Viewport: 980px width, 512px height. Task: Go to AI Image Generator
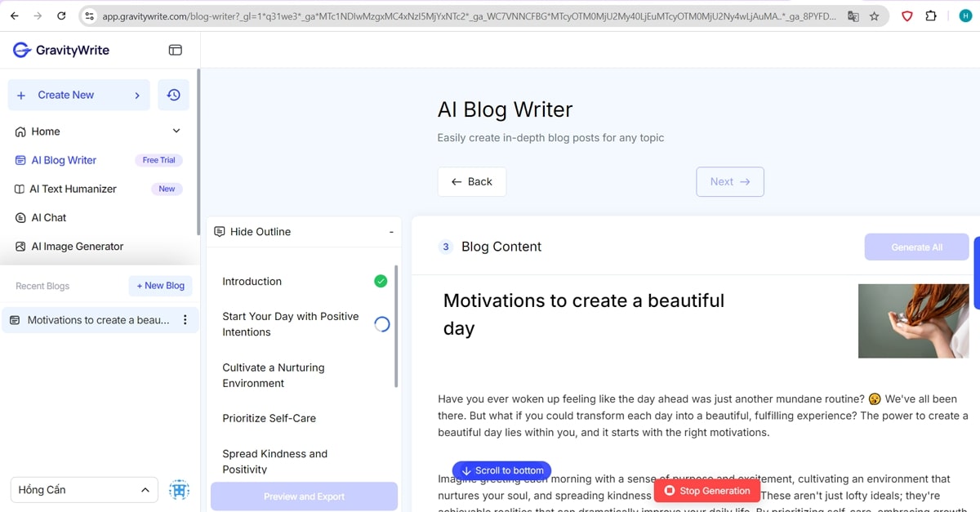[x=77, y=247]
